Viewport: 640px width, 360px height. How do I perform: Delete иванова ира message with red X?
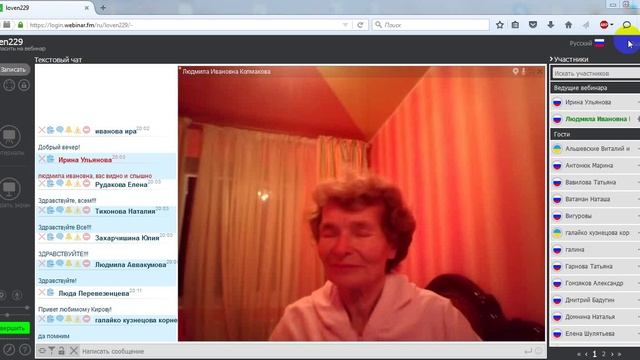[x=42, y=130]
